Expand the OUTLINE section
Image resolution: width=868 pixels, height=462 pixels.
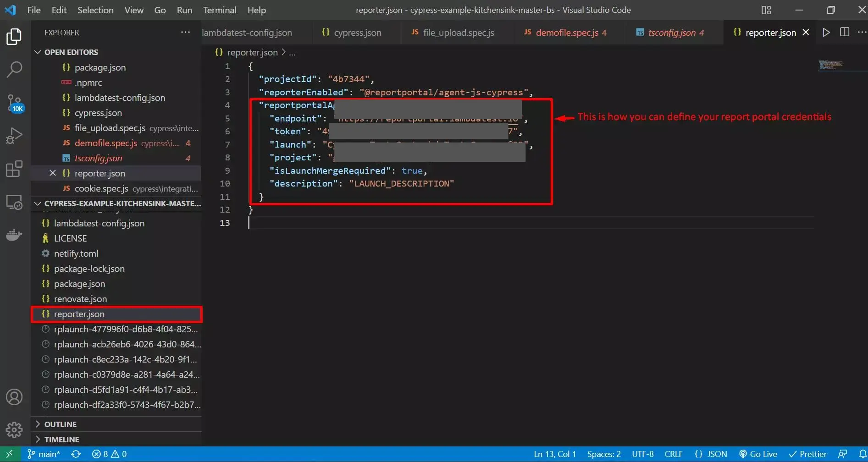[x=60, y=424]
